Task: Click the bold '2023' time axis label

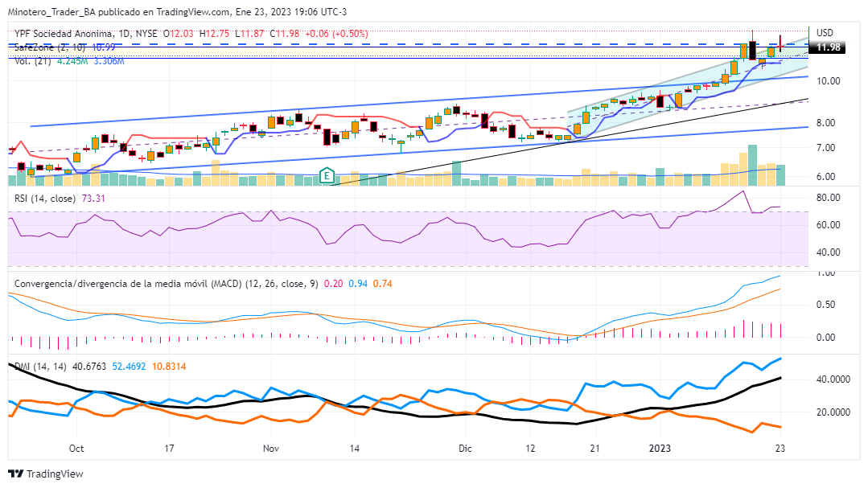Action: 660,448
